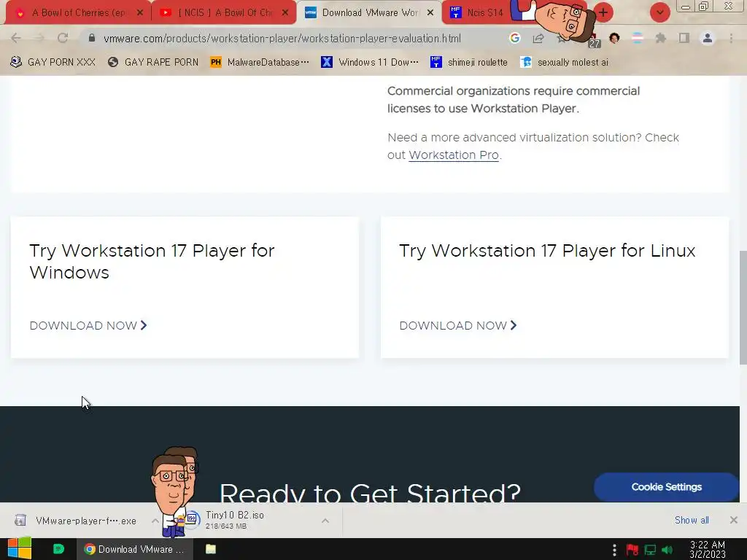This screenshot has width=747, height=560.
Task: Open the tab search dropdown arrow
Action: point(659,12)
